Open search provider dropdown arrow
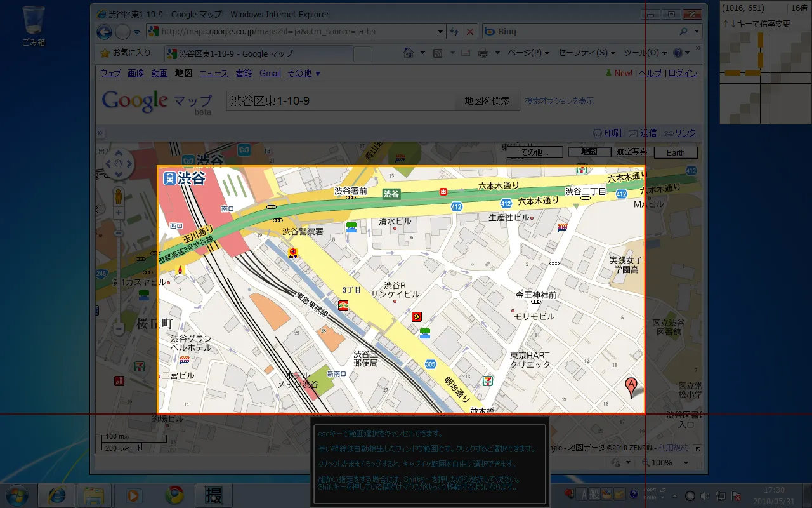Image resolution: width=812 pixels, height=508 pixels. tap(697, 31)
